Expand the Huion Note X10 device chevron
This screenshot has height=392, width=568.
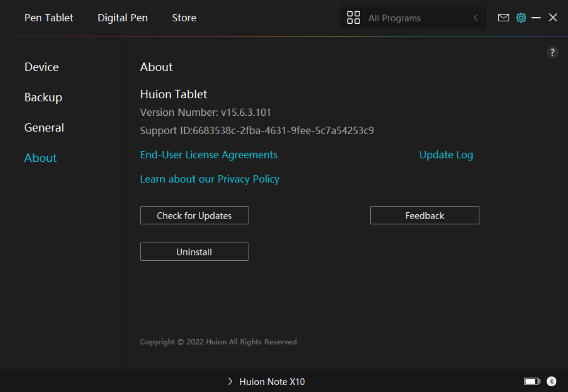click(230, 382)
